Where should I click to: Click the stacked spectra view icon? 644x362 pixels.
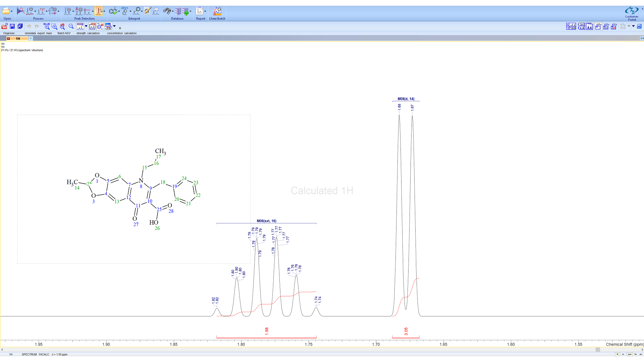[x=582, y=26]
